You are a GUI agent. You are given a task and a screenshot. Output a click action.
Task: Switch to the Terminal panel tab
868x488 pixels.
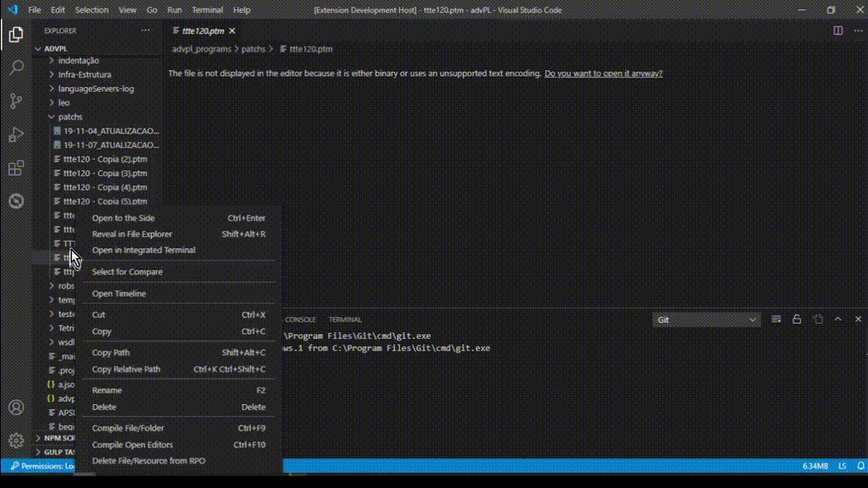pos(344,319)
